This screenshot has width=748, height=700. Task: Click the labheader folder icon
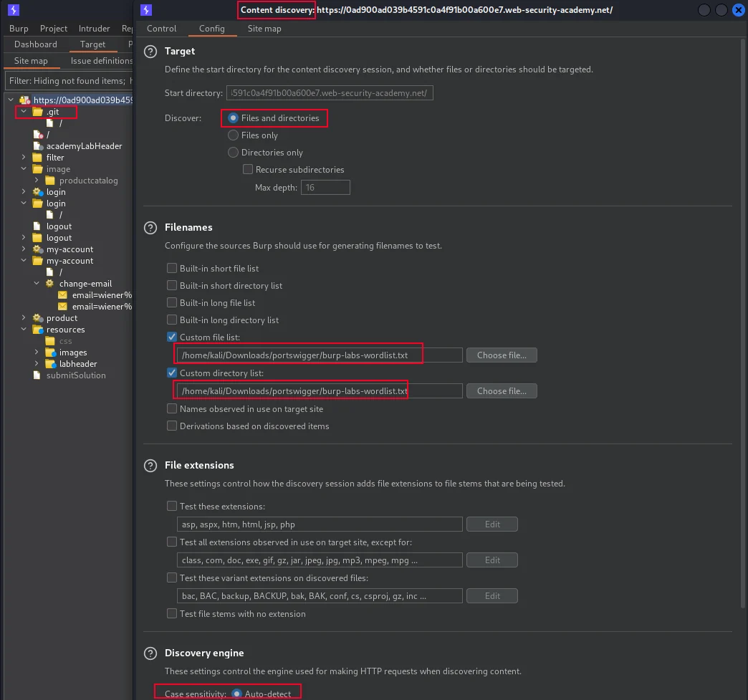point(51,363)
